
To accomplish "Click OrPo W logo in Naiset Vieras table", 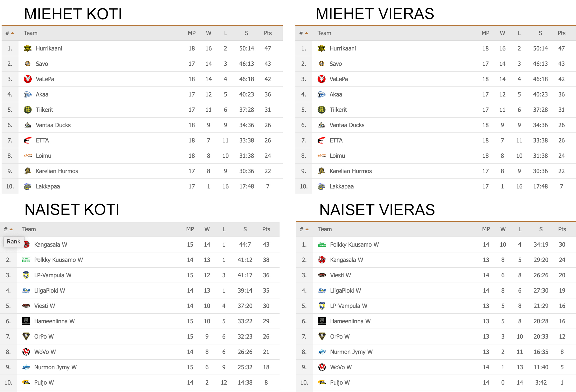I will [322, 336].
